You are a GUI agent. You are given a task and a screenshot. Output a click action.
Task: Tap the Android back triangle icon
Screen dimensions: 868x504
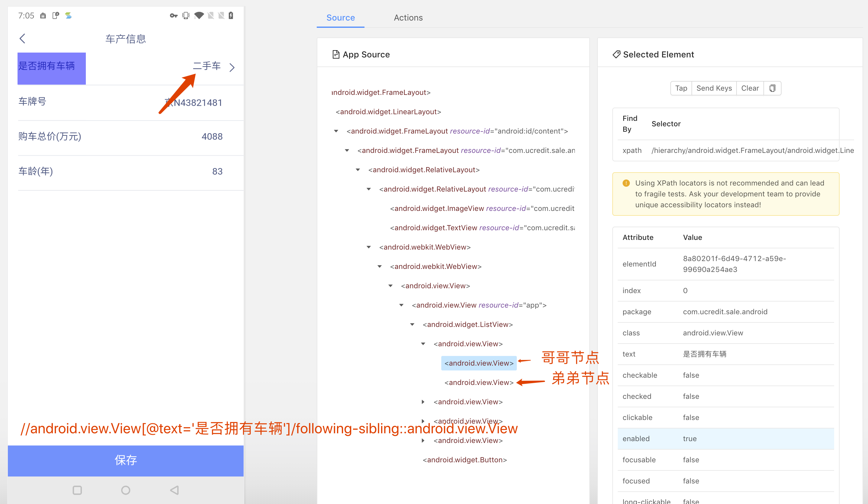tap(174, 490)
